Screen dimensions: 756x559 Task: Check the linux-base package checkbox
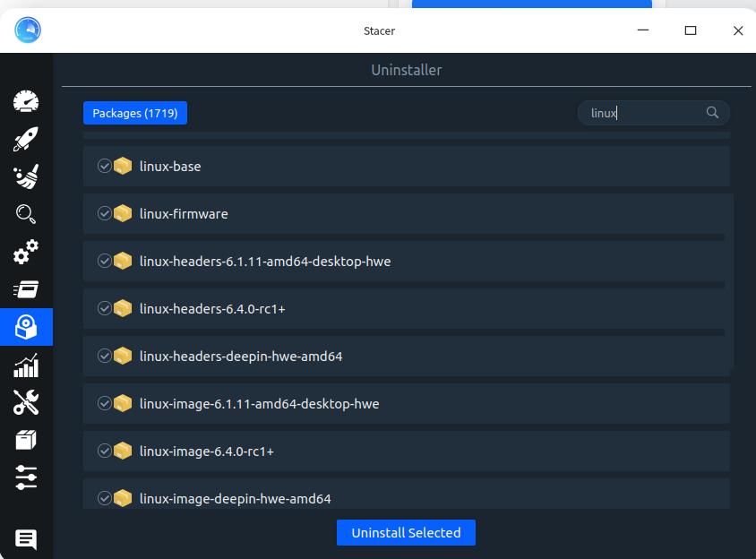coord(105,166)
